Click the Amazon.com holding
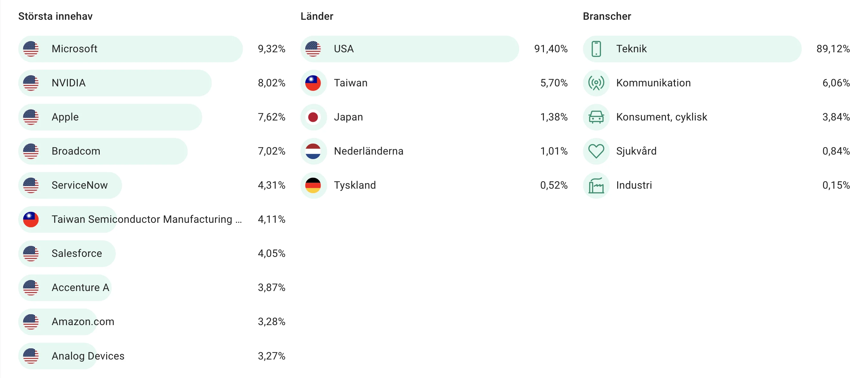The image size is (868, 378). (152, 322)
